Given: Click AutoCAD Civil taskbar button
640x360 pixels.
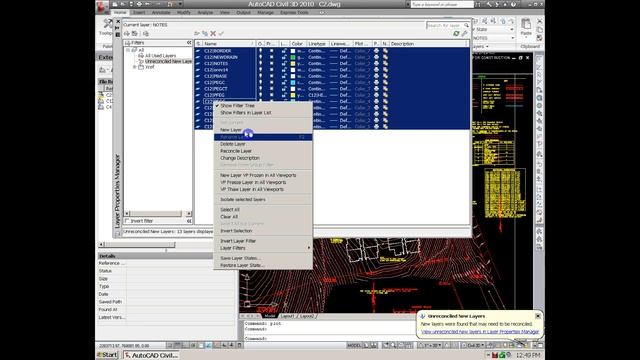Looking at the screenshot, I should click(151, 355).
